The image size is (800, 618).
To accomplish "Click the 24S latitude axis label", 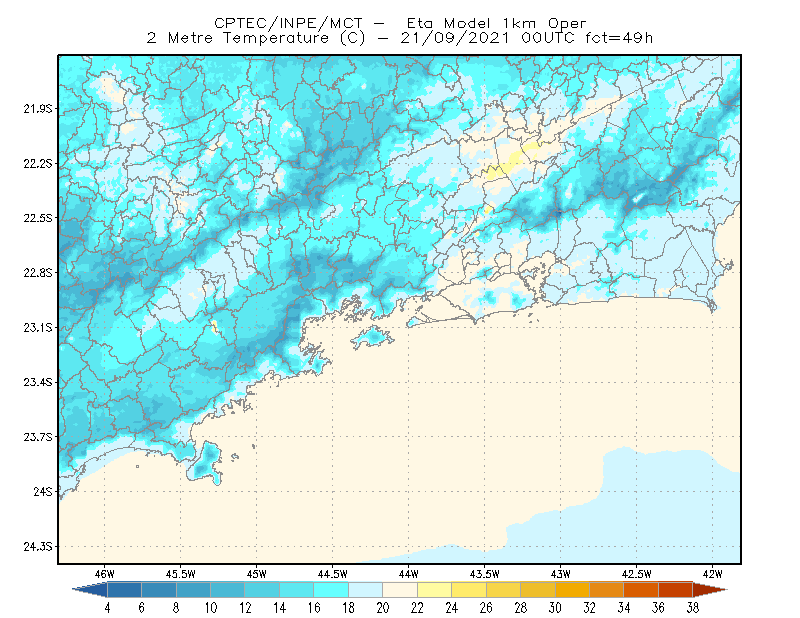I will (x=43, y=491).
